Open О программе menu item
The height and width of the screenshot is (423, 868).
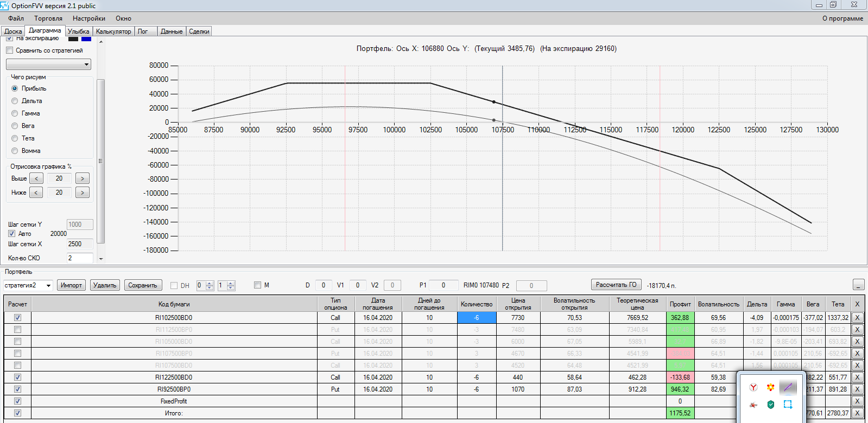click(842, 18)
